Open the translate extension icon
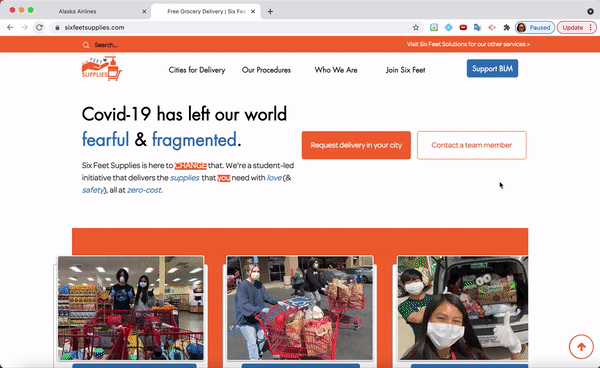 [x=477, y=28]
